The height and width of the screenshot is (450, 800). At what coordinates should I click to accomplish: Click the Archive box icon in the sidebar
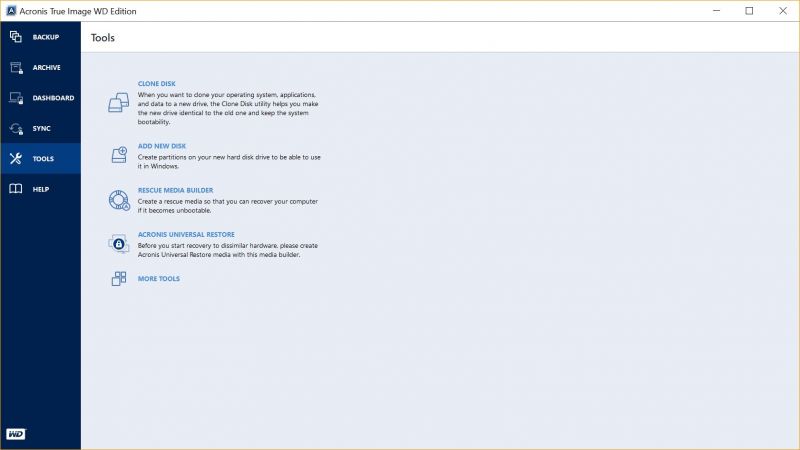pos(16,67)
